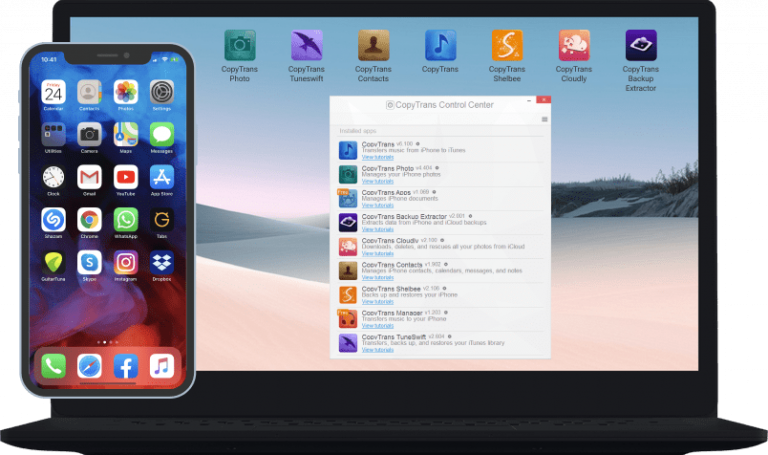Viewport: 768px width, 455px height.
Task: Open Gmail app on the iPhone
Action: coord(89,177)
